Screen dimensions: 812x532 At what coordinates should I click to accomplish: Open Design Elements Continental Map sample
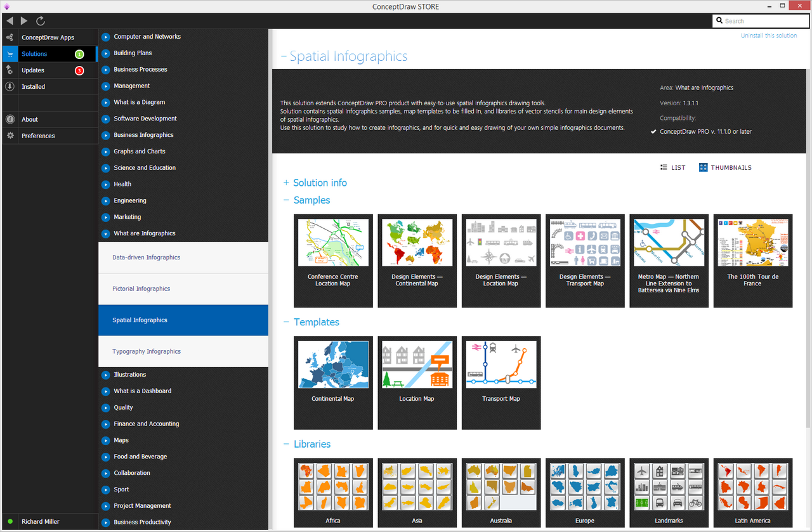(417, 261)
